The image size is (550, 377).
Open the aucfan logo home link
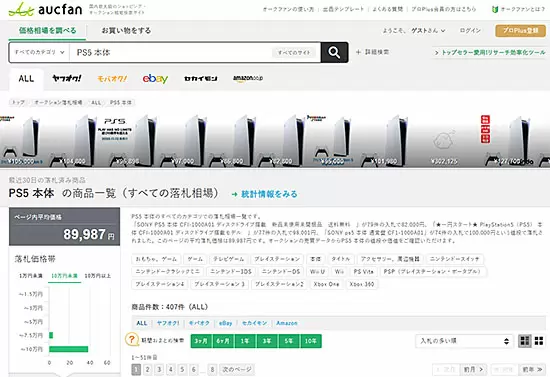click(x=46, y=9)
